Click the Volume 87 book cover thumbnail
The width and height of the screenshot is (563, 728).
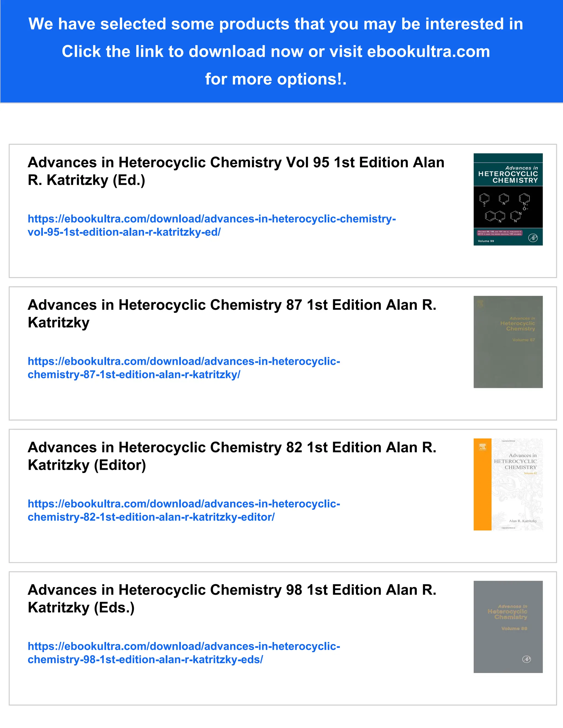[508, 342]
